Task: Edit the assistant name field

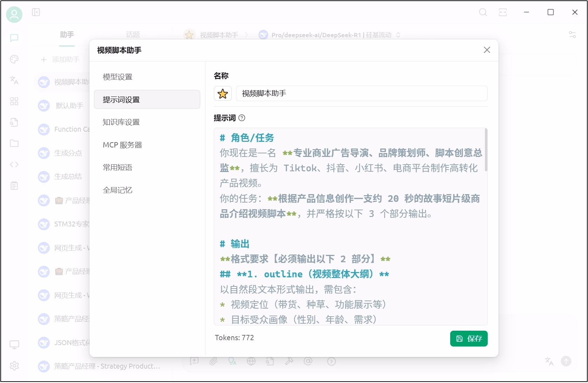Action: click(x=361, y=93)
